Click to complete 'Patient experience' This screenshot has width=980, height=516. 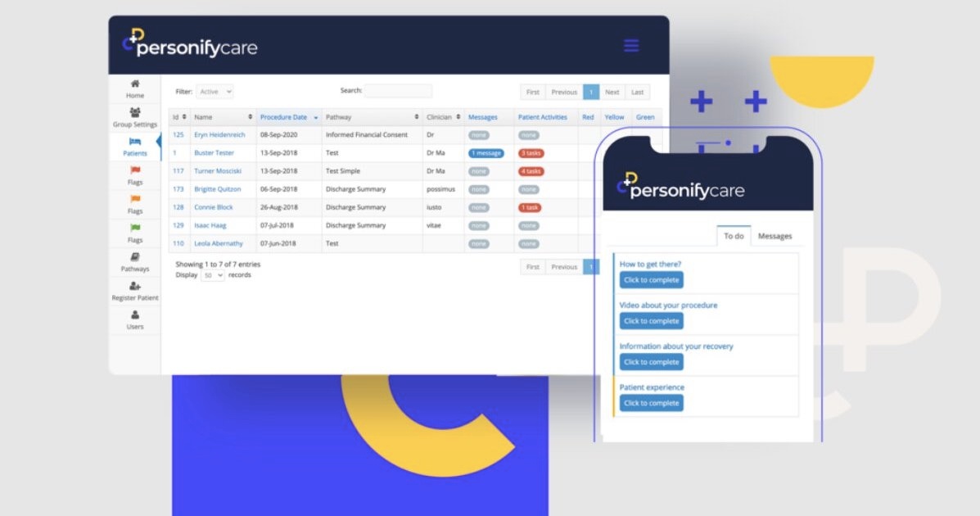[x=651, y=403]
